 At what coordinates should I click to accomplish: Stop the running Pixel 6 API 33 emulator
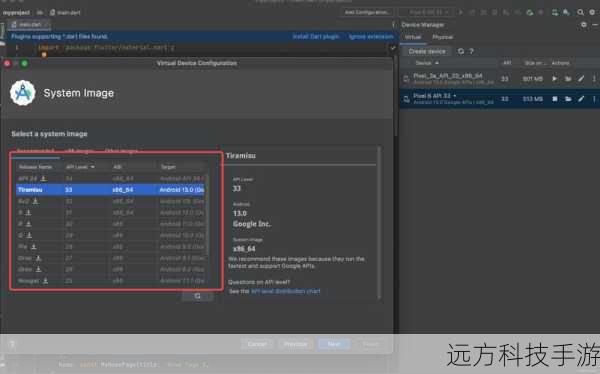(554, 99)
